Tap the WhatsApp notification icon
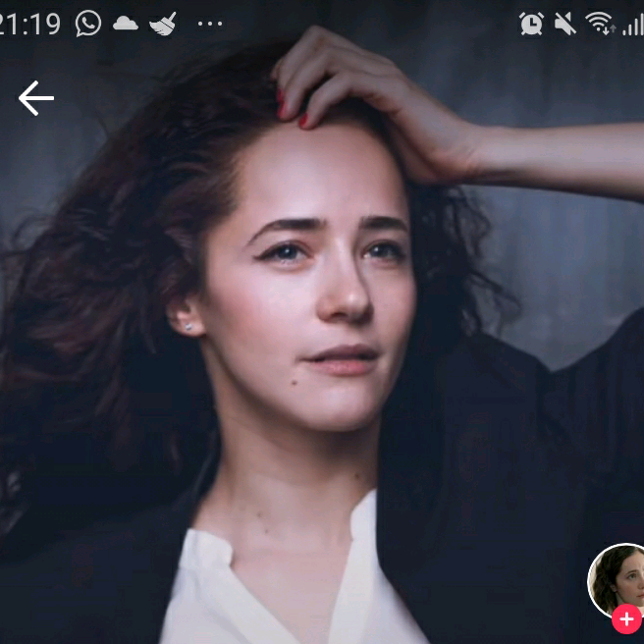This screenshot has width=644, height=644. pyautogui.click(x=88, y=24)
